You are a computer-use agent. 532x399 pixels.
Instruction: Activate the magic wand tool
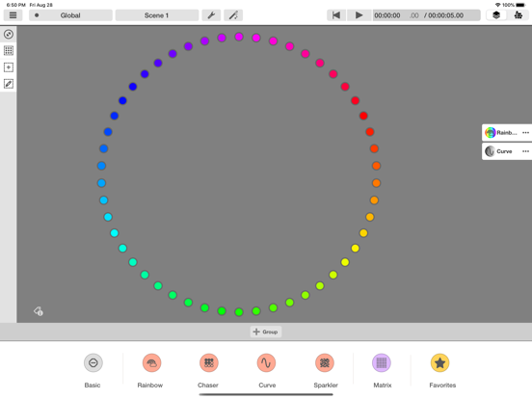click(233, 15)
